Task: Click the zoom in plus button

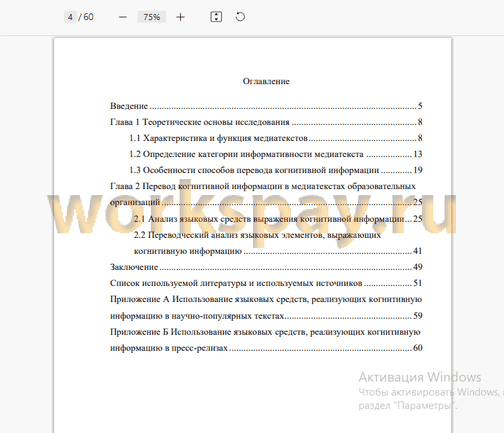Action: 181,17
